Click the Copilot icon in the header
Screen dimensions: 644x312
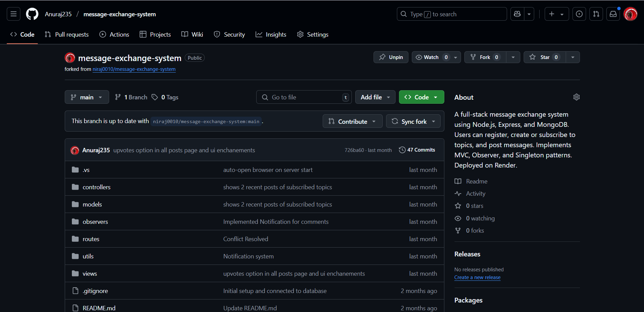coord(517,14)
